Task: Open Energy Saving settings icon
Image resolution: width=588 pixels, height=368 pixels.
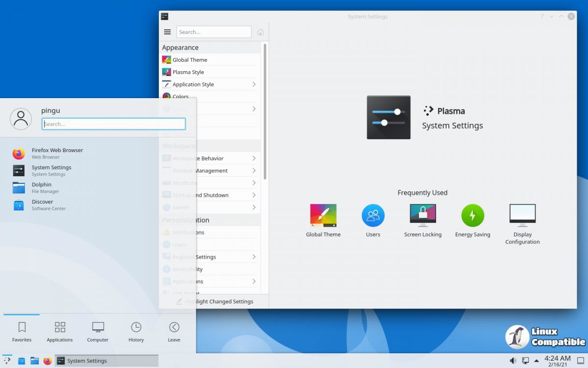Action: [x=472, y=220]
